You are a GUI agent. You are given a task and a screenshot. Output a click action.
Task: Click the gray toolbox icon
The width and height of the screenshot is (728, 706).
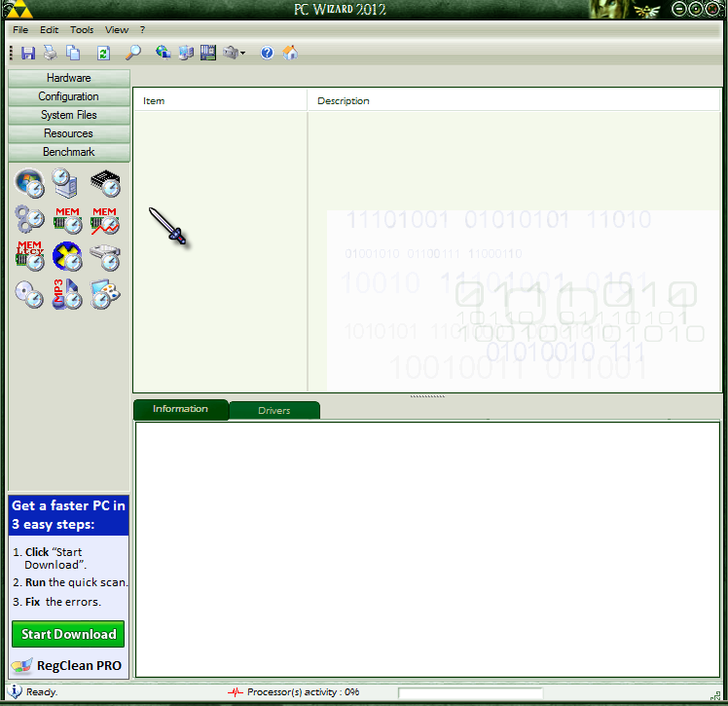pos(231,53)
